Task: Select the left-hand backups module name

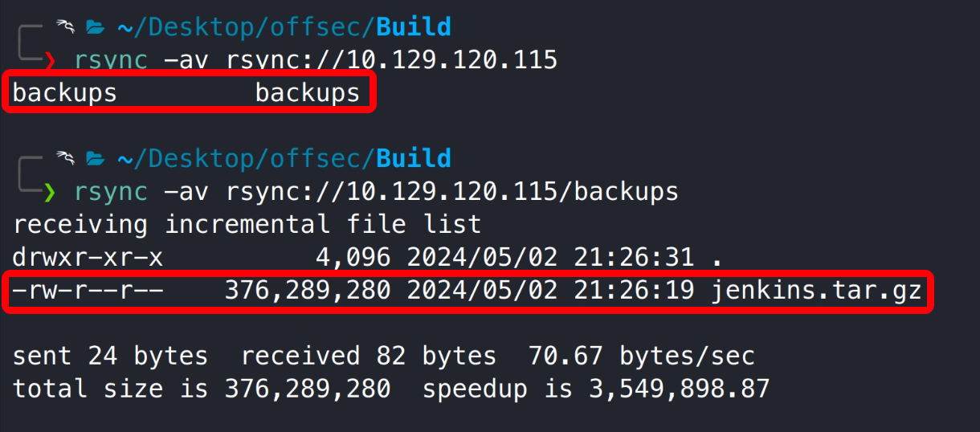Action: point(65,93)
